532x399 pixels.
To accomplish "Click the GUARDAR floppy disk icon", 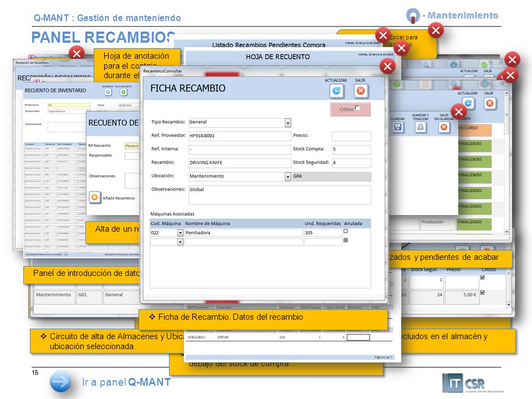I will pos(397,127).
